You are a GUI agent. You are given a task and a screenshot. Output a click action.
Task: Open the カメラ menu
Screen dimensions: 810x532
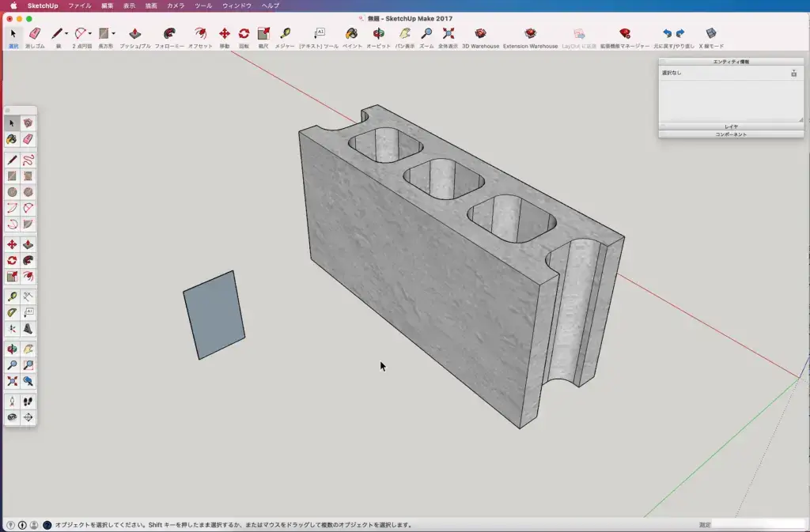click(x=176, y=6)
